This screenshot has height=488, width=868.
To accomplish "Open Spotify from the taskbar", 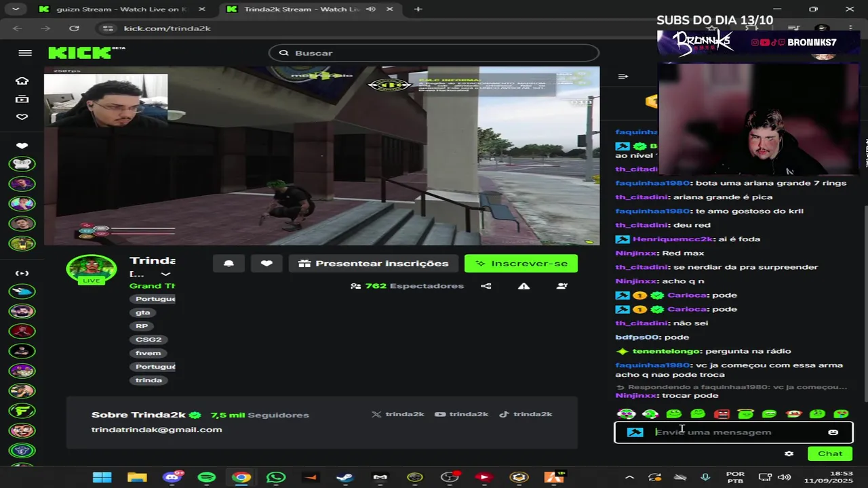I will 207,477.
